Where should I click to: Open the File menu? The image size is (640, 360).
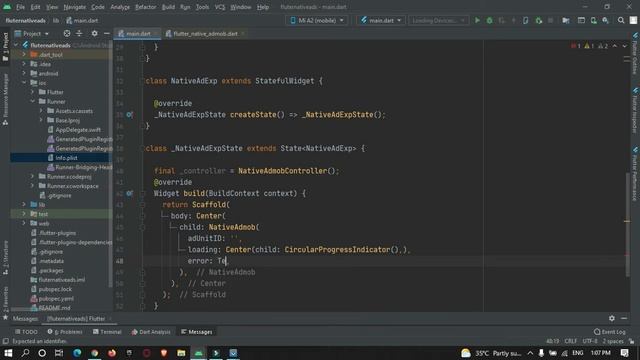click(x=20, y=7)
